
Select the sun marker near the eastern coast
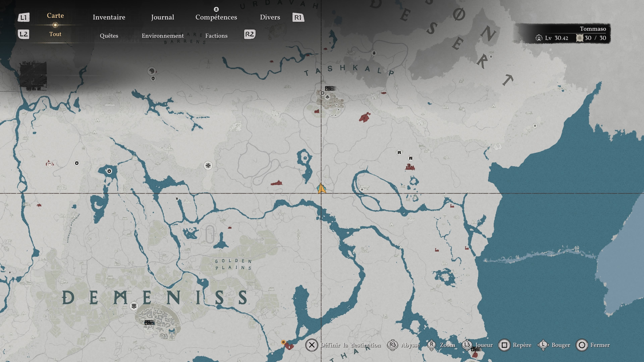535,126
